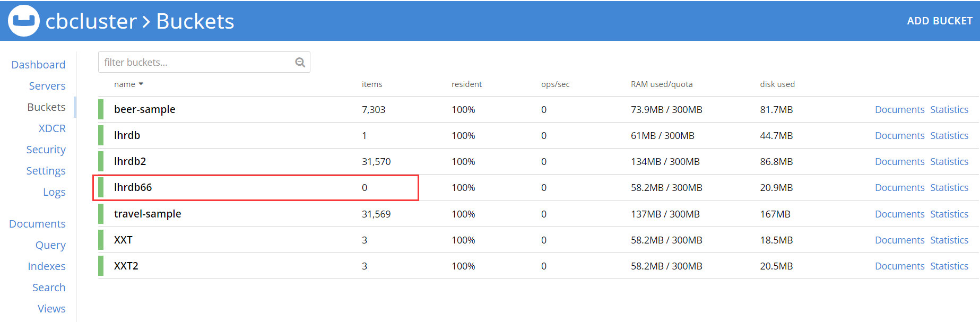980x322 pixels.
Task: Open Search in the sidebar
Action: pos(49,288)
